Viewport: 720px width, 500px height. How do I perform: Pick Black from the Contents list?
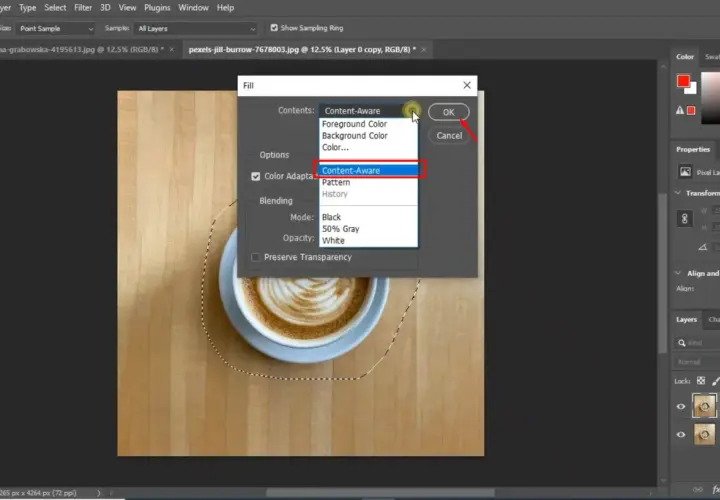coord(331,217)
